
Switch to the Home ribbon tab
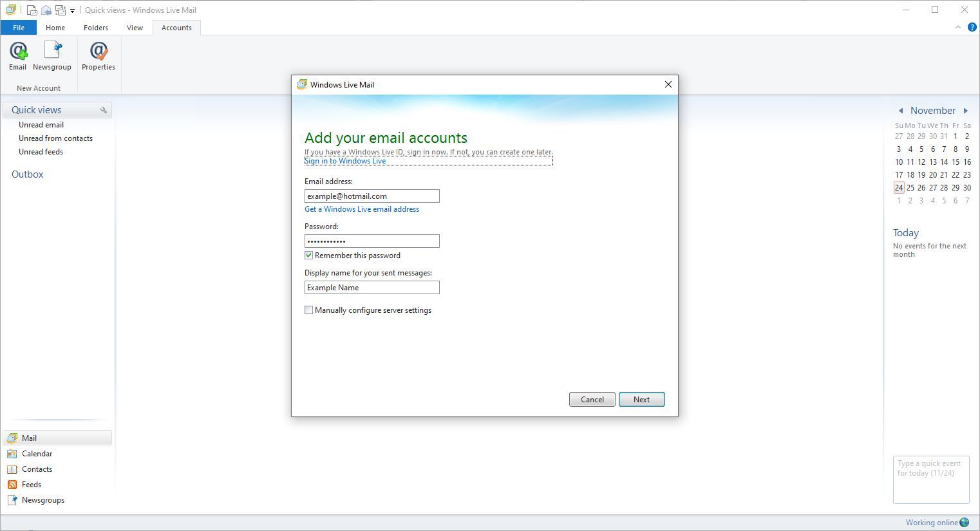click(x=55, y=28)
